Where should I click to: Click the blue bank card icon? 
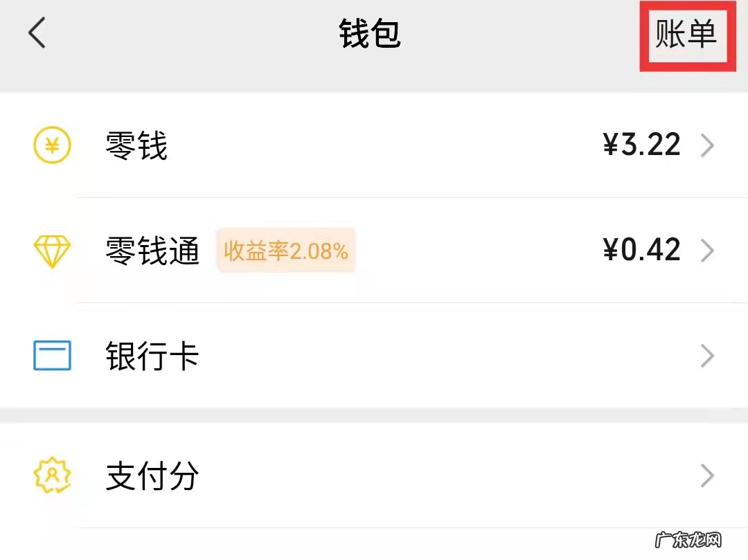(x=51, y=356)
